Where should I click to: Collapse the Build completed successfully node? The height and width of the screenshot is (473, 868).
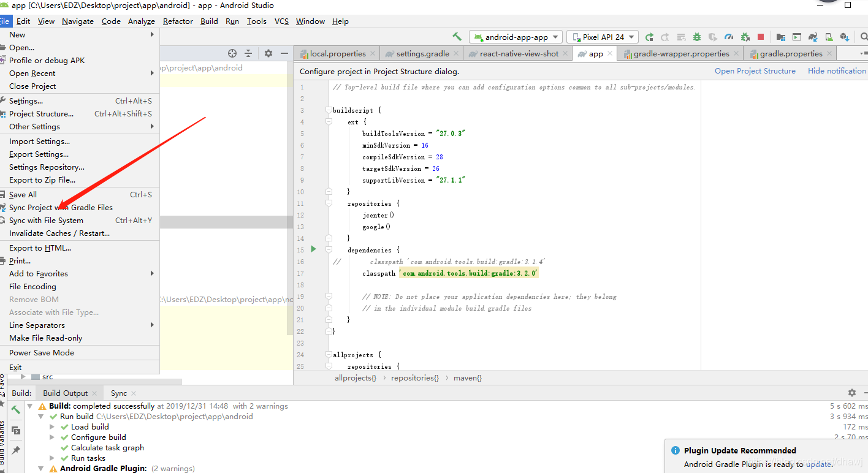point(31,406)
